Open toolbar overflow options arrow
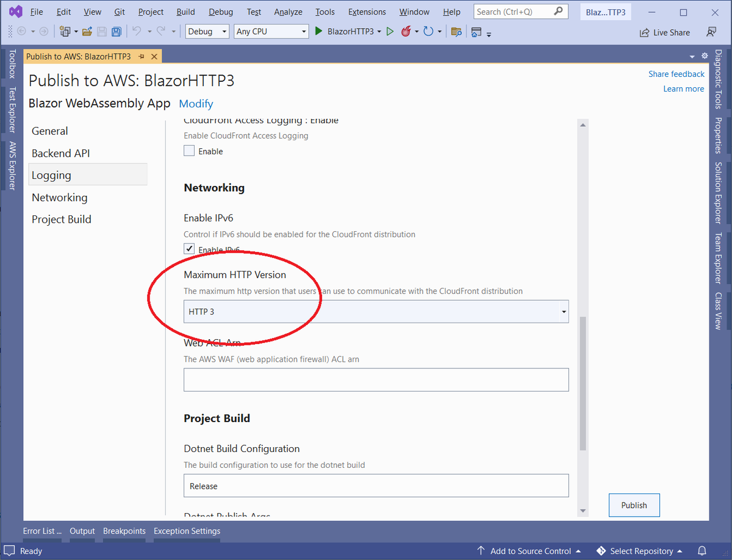Viewport: 732px width, 560px height. [x=489, y=34]
